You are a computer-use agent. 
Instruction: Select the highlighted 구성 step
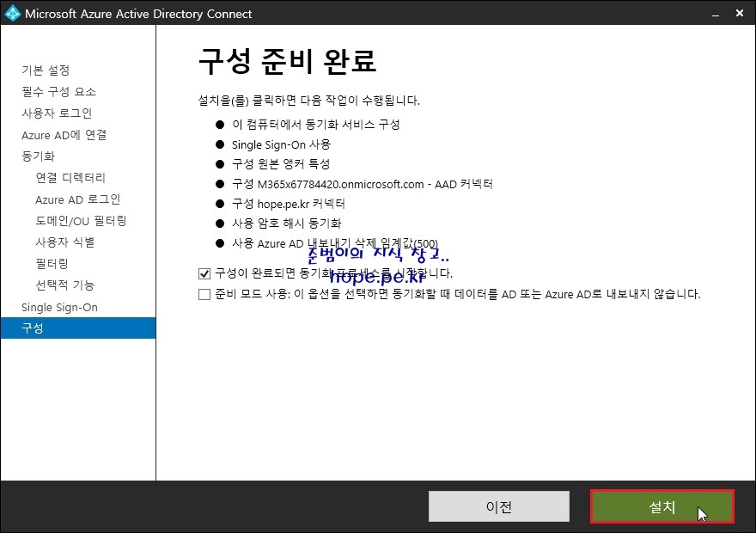coord(78,328)
